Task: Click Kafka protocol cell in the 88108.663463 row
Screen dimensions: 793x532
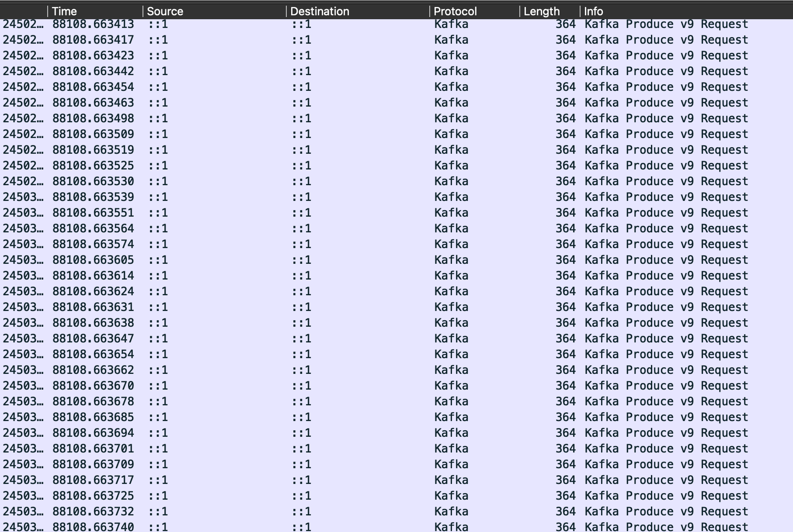Action: [451, 103]
